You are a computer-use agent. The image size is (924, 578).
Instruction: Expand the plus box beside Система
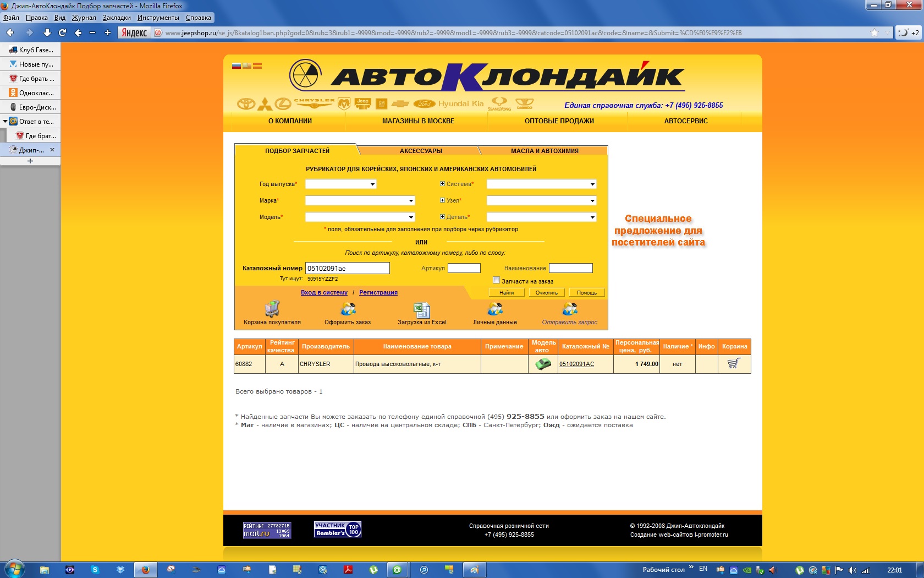coord(442,184)
